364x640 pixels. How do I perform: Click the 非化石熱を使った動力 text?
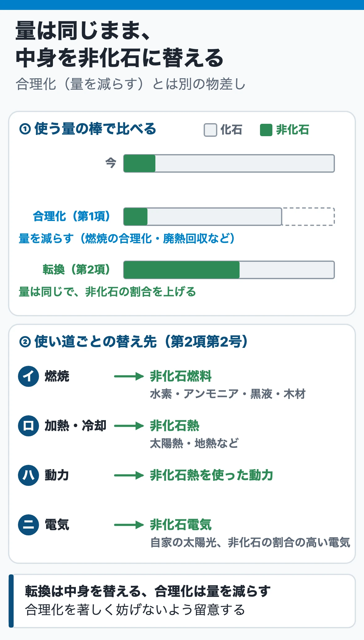[211, 475]
